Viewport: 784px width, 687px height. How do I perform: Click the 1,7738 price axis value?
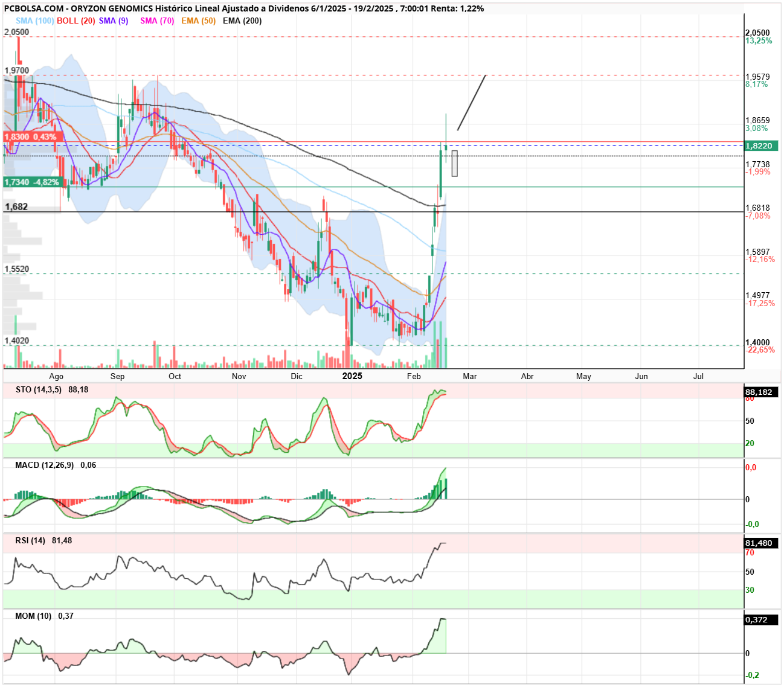(757, 164)
